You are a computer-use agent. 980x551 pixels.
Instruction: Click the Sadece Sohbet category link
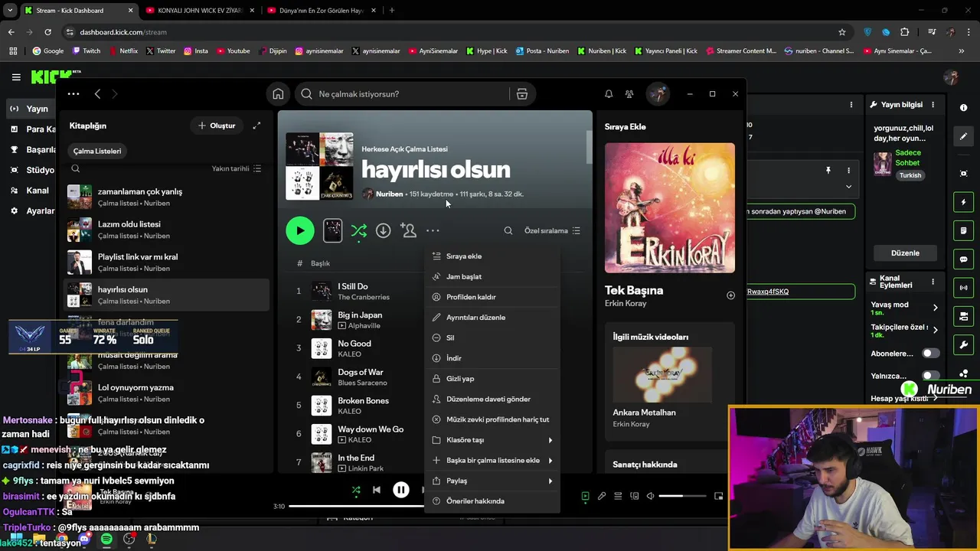908,158
